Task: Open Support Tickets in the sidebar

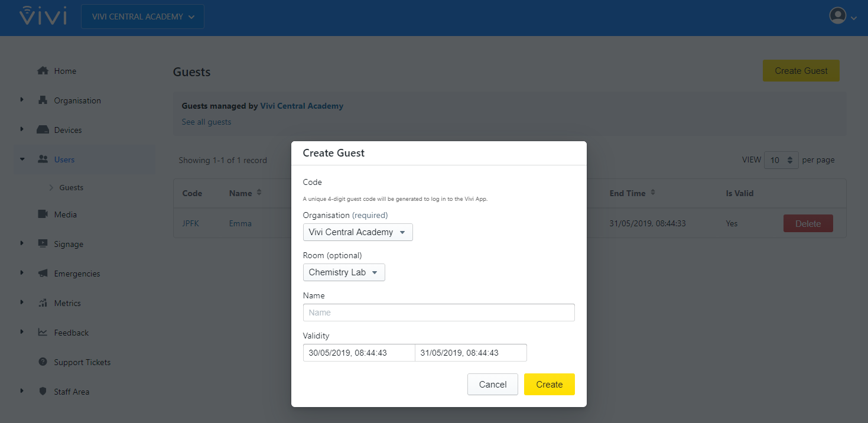Action: [82, 362]
